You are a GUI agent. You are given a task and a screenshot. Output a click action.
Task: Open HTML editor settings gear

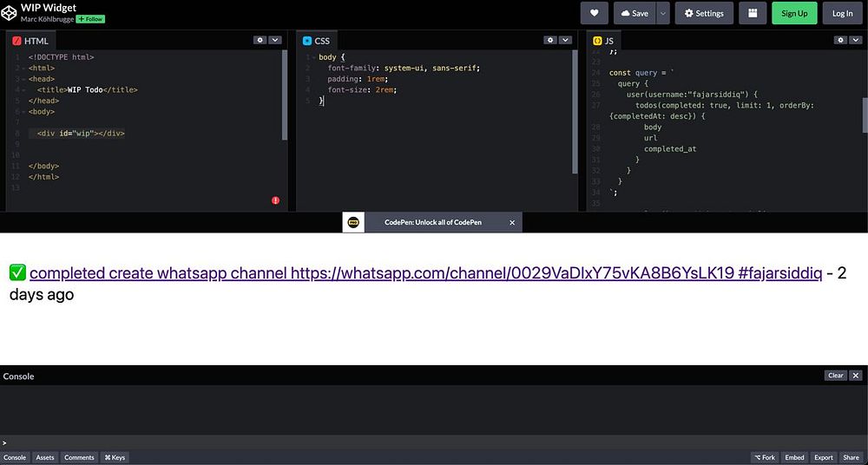260,40
